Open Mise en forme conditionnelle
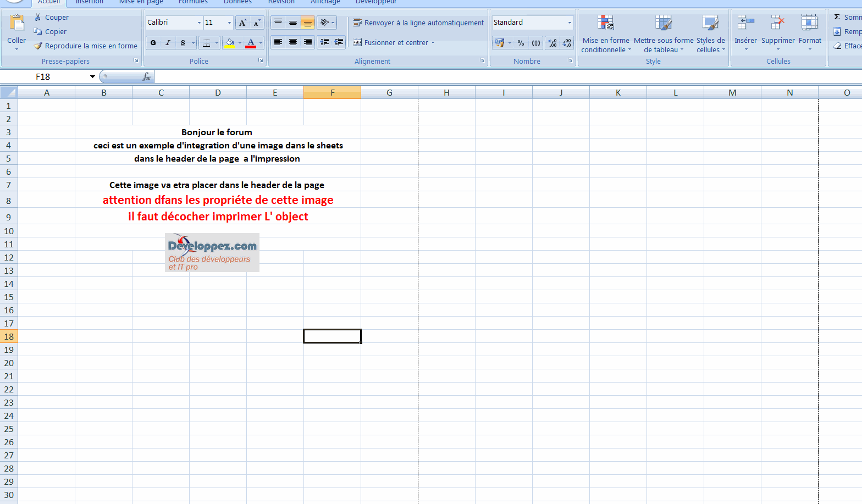Viewport: 862px width, 504px height. [606, 34]
